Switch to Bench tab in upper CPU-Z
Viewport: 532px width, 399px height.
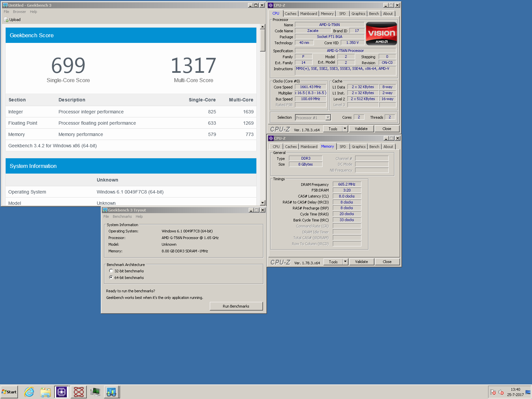coord(374,14)
